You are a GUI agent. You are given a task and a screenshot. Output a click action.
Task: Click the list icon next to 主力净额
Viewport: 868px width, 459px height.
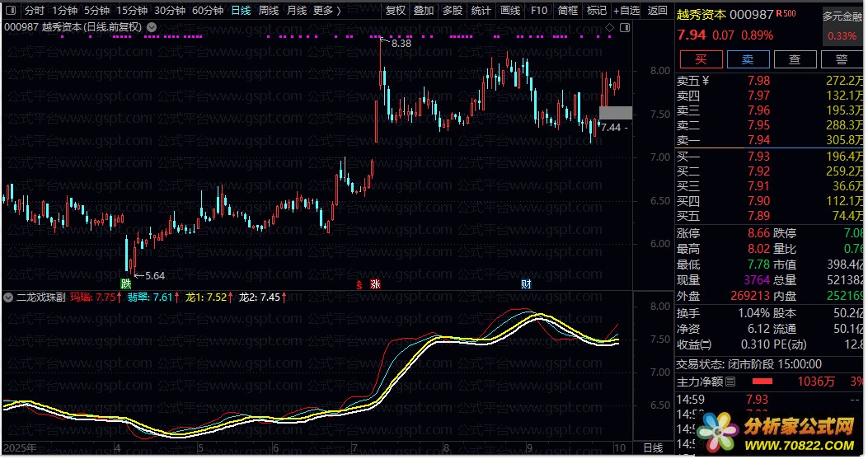[730, 382]
